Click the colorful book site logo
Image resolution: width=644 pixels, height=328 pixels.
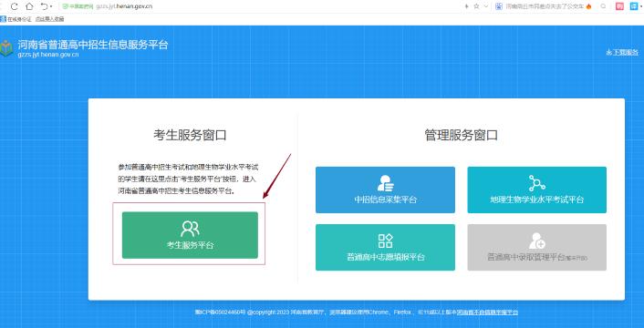6,48
